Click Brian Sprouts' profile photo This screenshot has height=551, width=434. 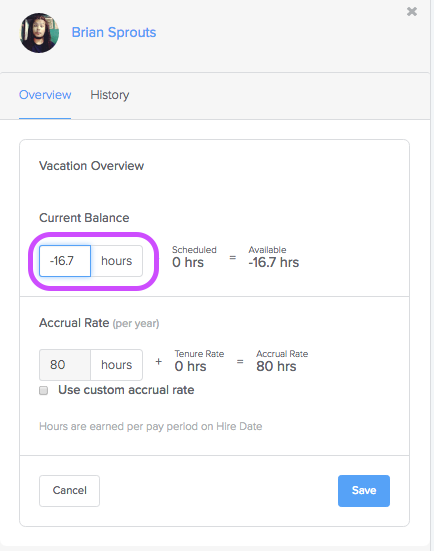click(39, 33)
